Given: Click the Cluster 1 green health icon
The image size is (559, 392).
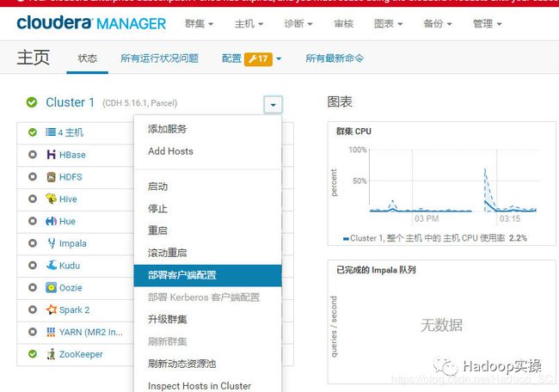Looking at the screenshot, I should (32, 102).
